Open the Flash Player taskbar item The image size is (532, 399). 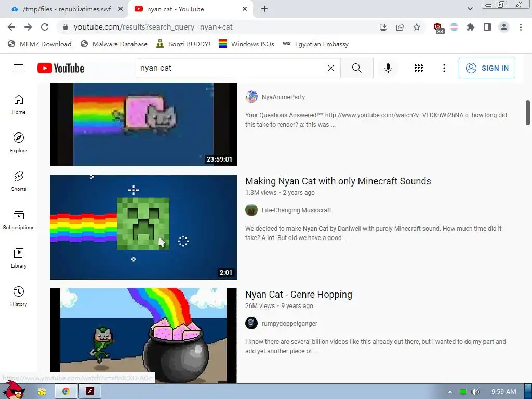tap(90, 392)
